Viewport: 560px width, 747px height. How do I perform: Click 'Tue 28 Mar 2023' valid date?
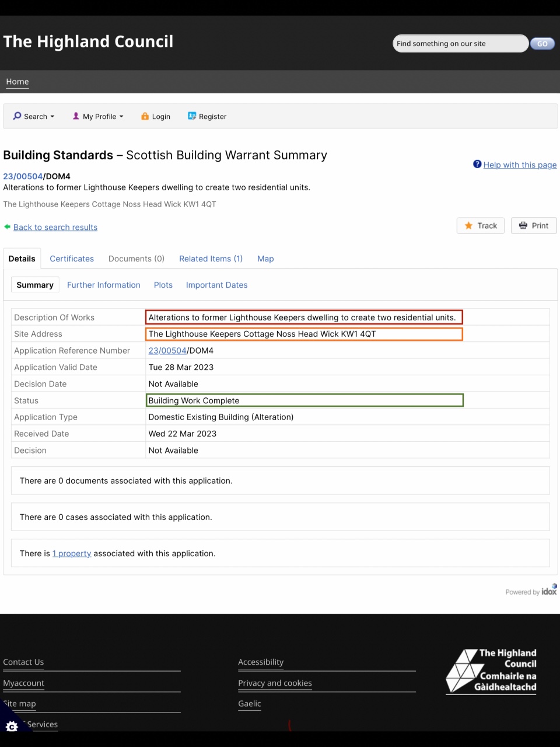[x=181, y=367]
